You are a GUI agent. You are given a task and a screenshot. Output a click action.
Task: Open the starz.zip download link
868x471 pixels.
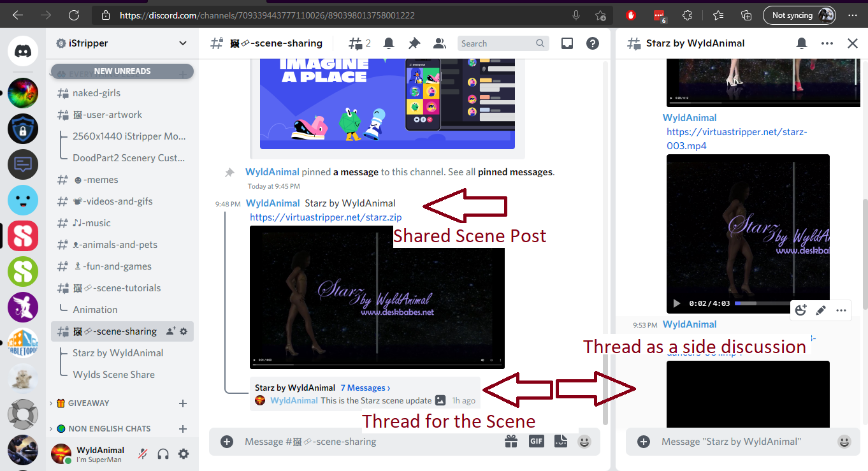tap(326, 217)
